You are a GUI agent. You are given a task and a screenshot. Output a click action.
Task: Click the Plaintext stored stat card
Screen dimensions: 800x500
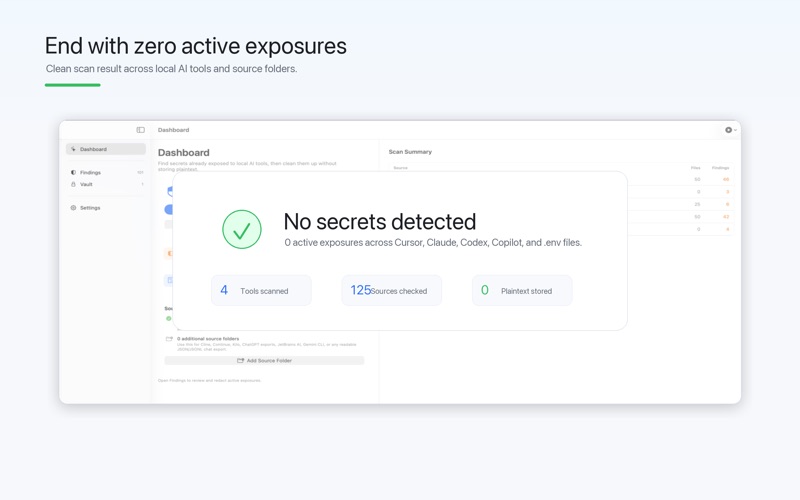tap(522, 291)
